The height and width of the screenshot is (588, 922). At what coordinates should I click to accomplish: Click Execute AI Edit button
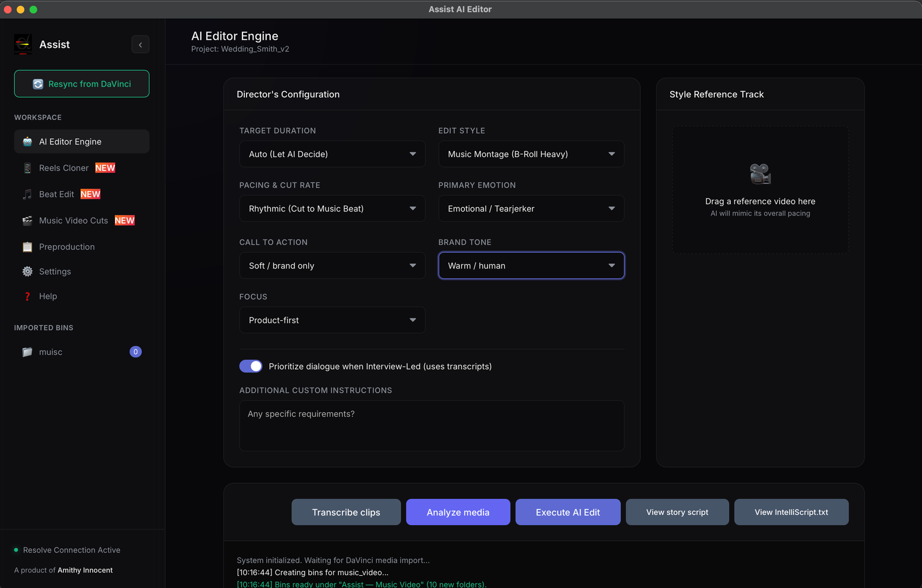(x=568, y=512)
